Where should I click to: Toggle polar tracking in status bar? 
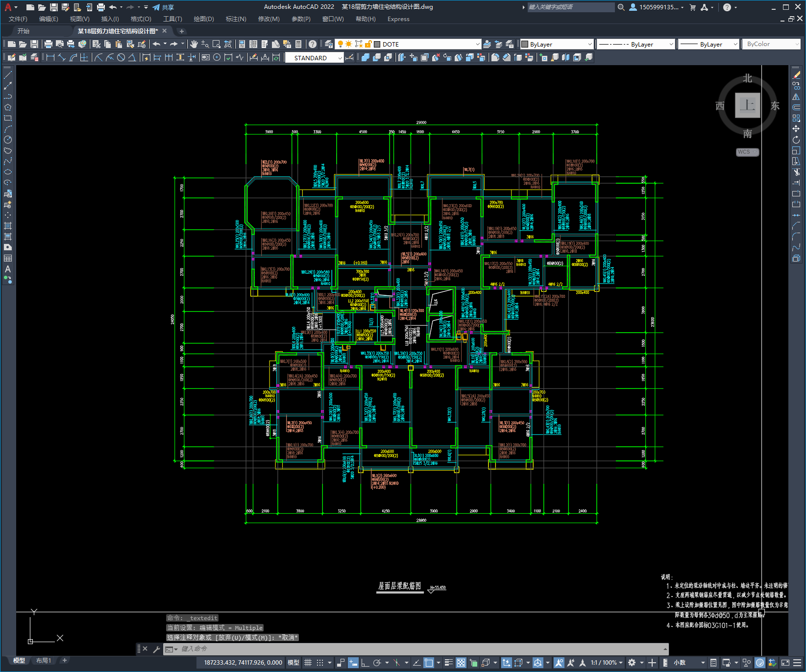[377, 663]
